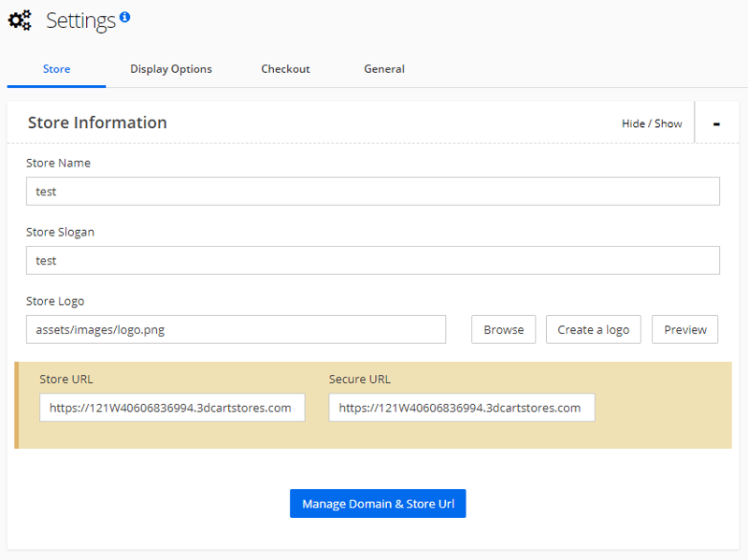Focus the Store Name input field

(x=372, y=192)
